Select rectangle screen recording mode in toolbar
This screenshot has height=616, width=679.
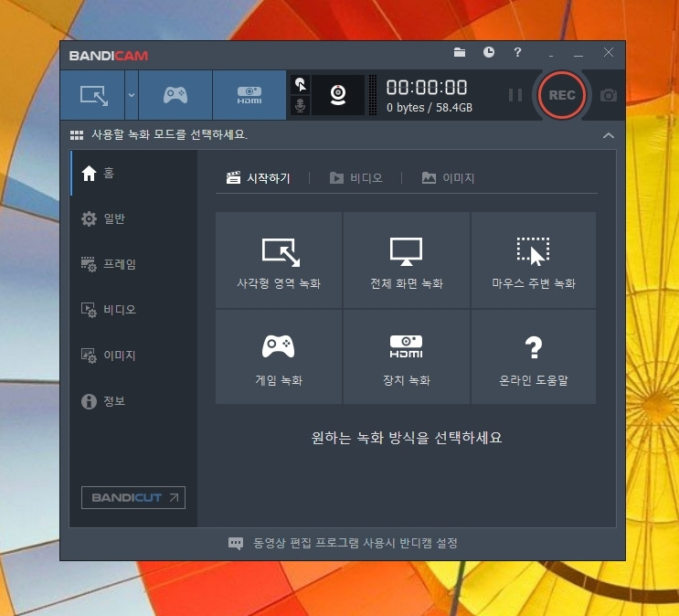point(92,95)
